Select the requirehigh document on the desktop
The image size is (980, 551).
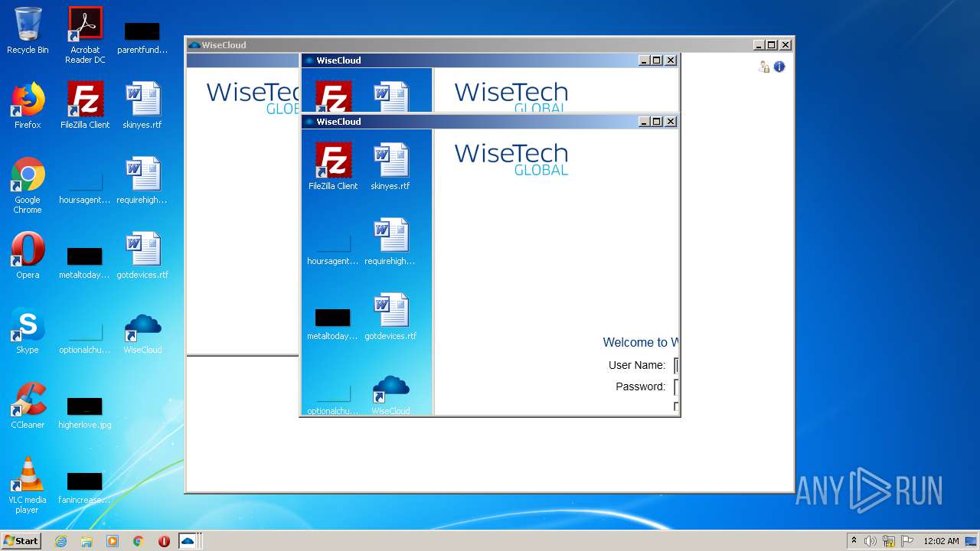tap(142, 181)
